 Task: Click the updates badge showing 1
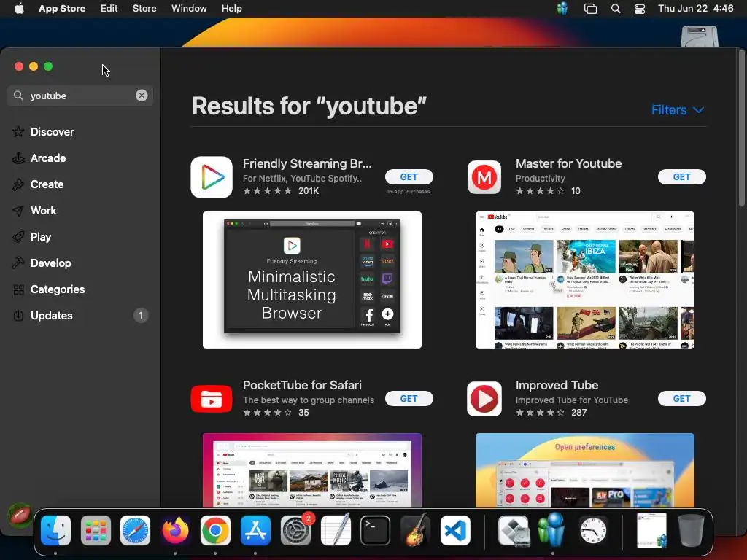(141, 315)
